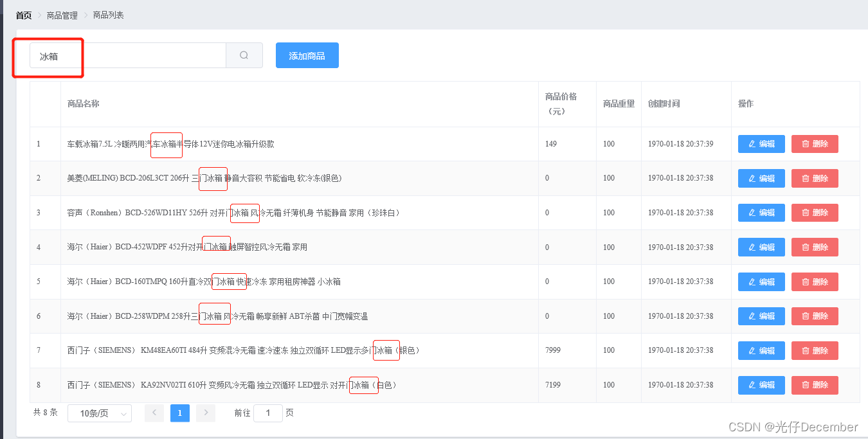Click the 海尔 BCD-258WDPM product name
This screenshot has width=868, height=439.
point(218,316)
